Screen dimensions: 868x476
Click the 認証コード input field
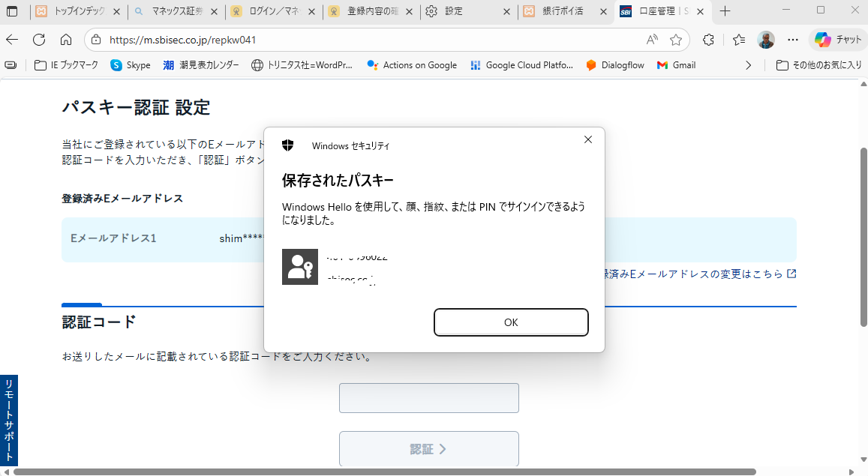click(428, 398)
